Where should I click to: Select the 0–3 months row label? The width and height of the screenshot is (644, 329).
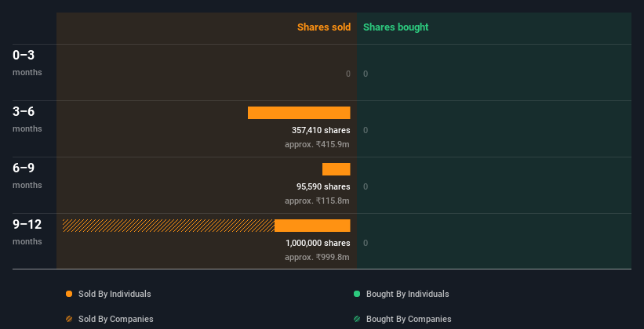tap(27, 63)
